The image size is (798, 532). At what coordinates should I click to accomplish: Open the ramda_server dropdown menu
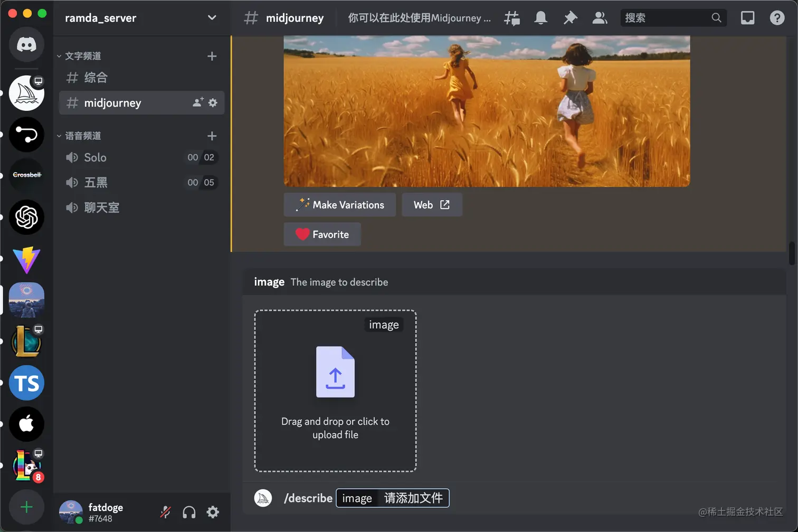(x=212, y=17)
